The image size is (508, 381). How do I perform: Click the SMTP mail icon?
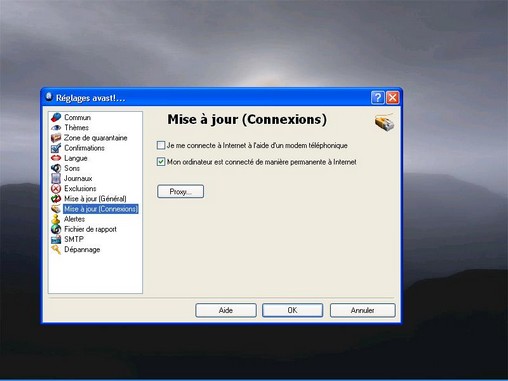click(56, 239)
